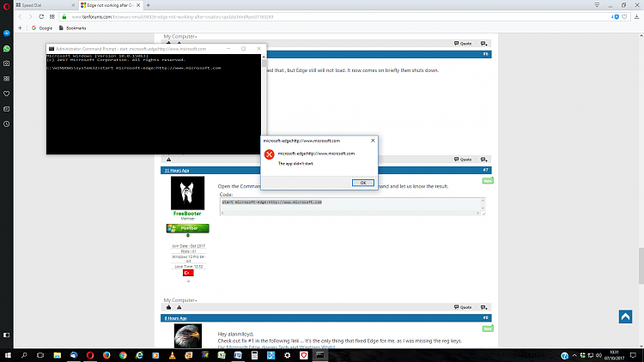Click the eagle avatar in post #8
The image size is (644, 362).
pos(188,335)
